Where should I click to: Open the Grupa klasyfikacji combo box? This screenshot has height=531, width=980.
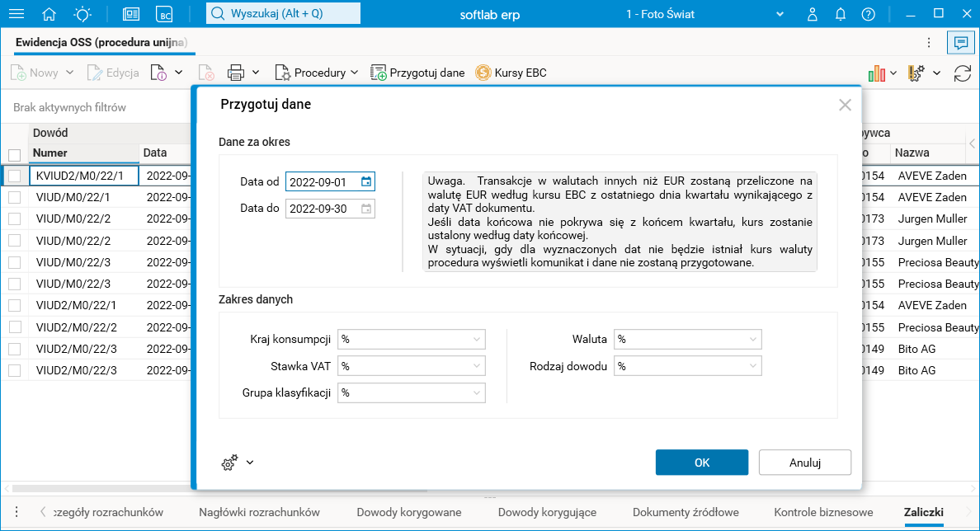coord(412,393)
